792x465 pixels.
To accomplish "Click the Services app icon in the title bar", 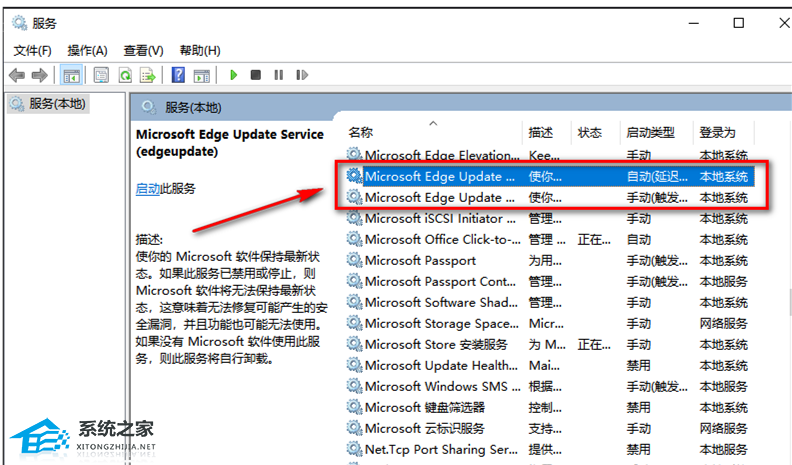I will (19, 23).
